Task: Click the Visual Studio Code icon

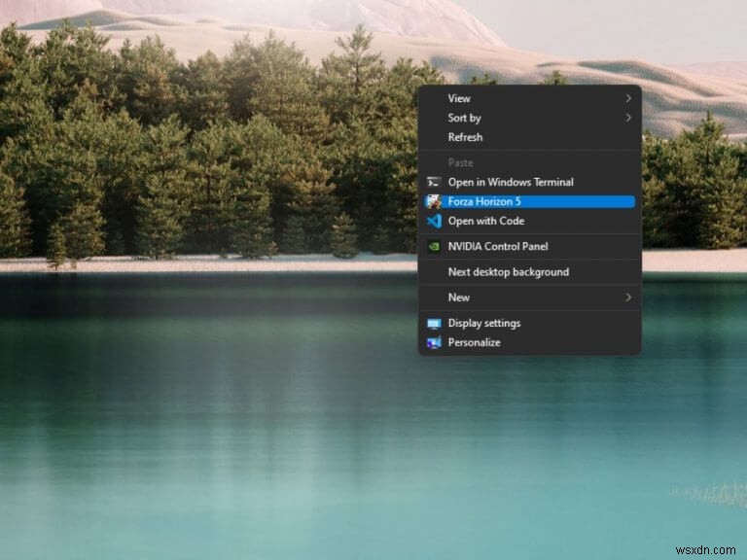Action: click(x=434, y=221)
